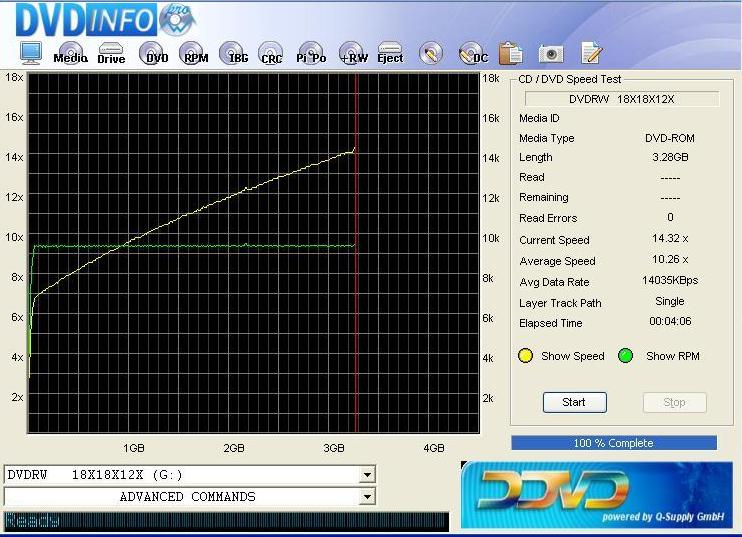Click the Current Speed value 14.32 x
The width and height of the screenshot is (742, 537).
point(670,238)
